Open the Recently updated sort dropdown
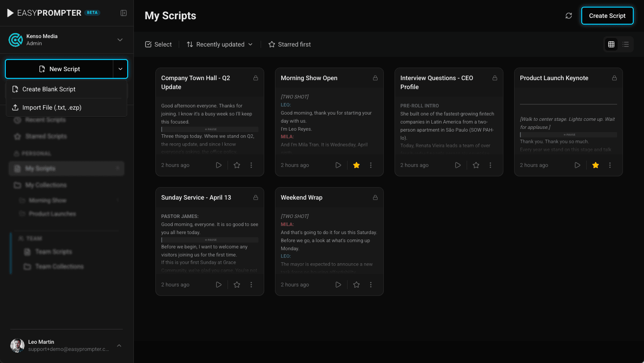The image size is (644, 363). (x=219, y=44)
